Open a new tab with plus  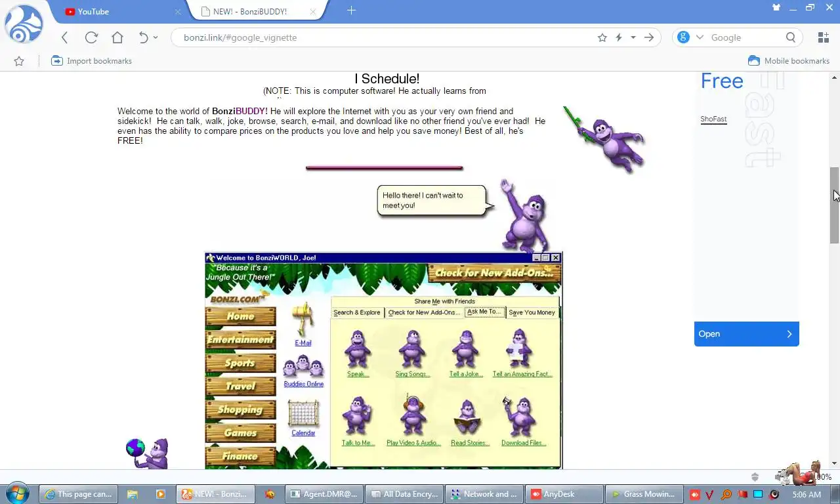351,10
